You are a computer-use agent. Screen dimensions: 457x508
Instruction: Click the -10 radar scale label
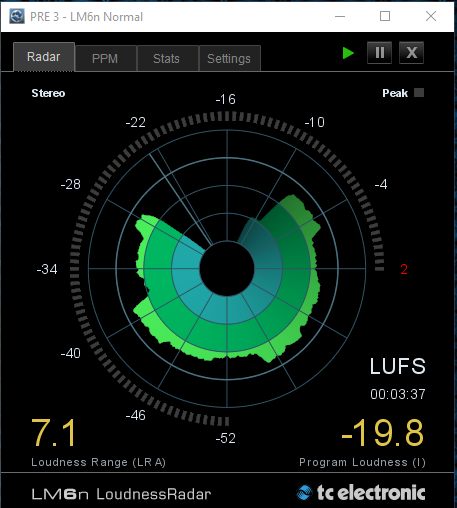(314, 122)
